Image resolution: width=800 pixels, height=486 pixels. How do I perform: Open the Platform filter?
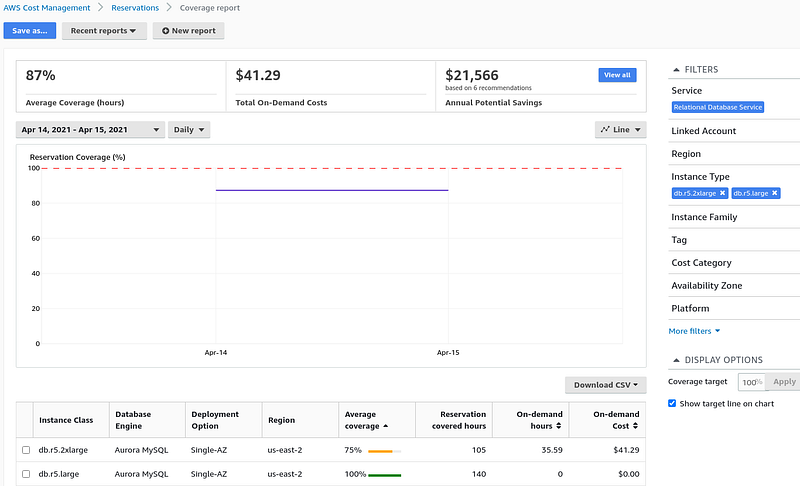point(690,309)
